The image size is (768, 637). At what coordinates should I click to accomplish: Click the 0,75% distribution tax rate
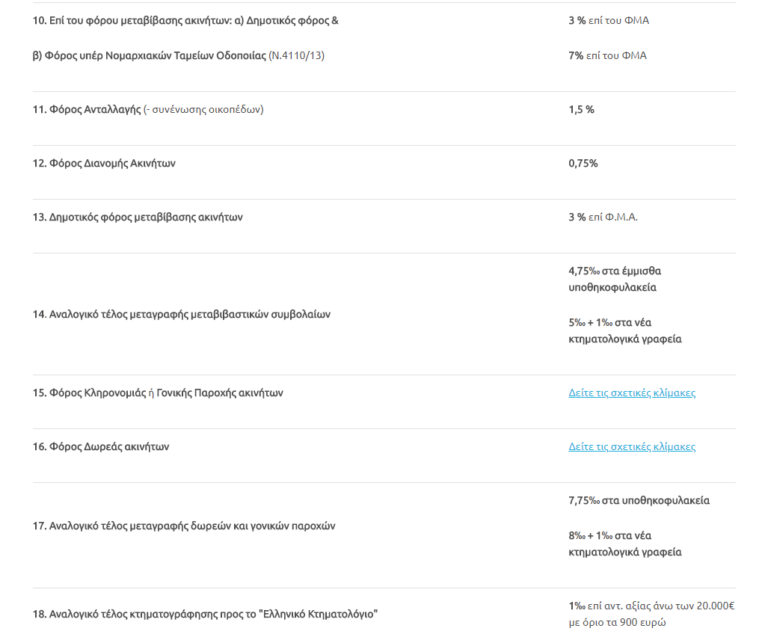point(582,163)
